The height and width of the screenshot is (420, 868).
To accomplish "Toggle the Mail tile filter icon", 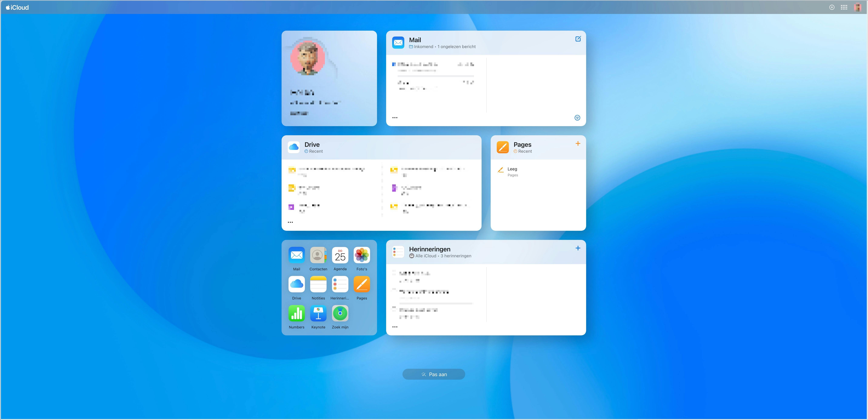I will (577, 118).
